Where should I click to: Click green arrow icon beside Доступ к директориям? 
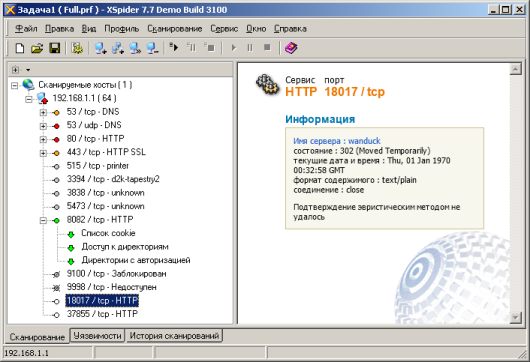71,247
